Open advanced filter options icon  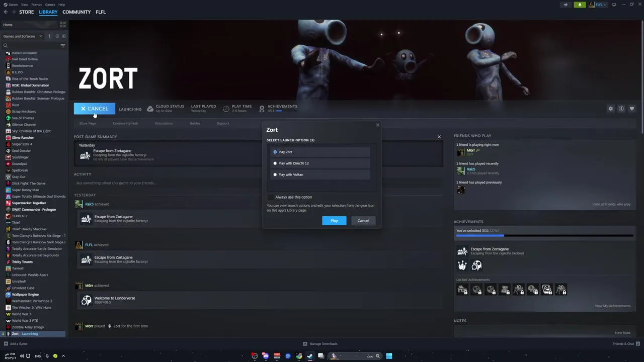(x=63, y=46)
